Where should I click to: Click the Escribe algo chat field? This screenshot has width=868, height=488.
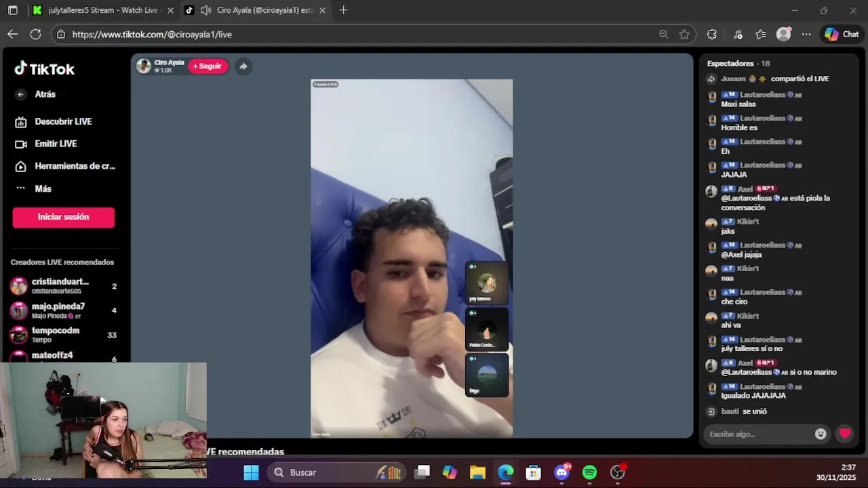pos(758,434)
